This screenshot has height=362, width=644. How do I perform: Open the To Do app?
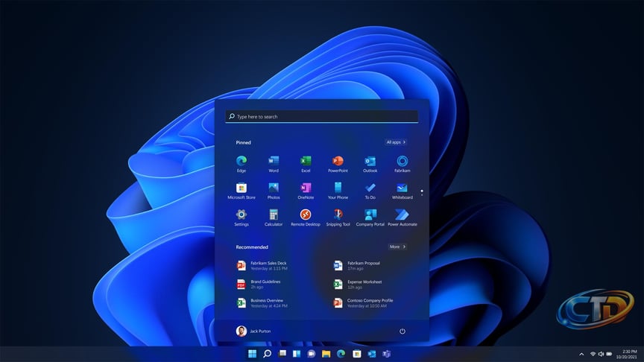pos(370,191)
